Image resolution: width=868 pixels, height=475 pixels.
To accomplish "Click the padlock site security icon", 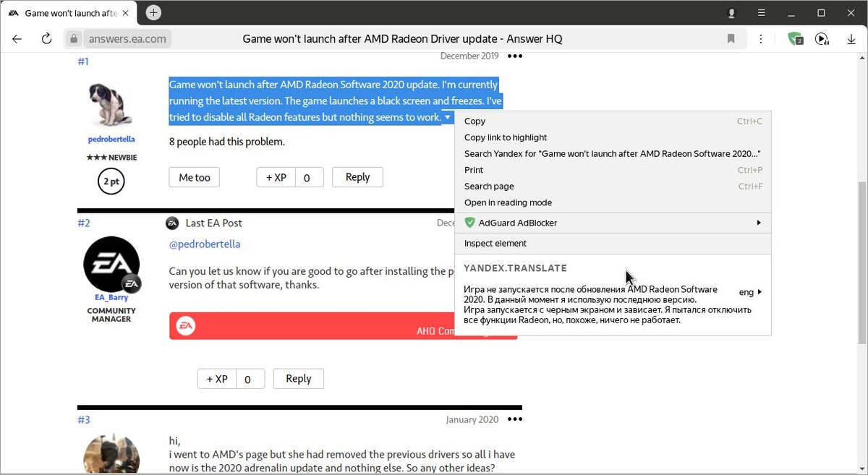I will coord(73,39).
